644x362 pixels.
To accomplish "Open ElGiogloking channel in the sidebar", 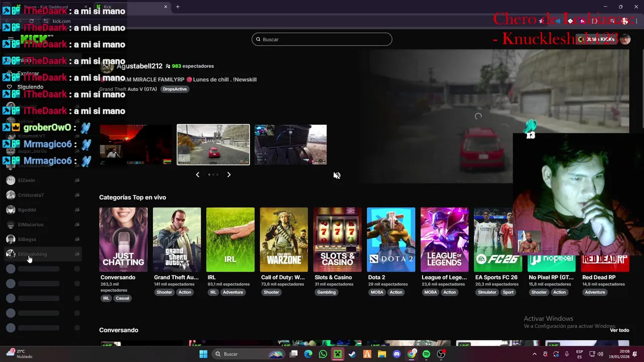I will pos(43,254).
